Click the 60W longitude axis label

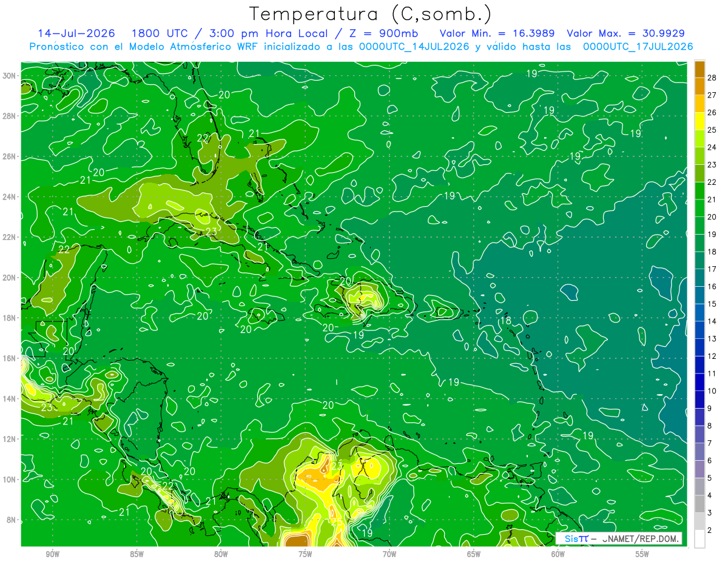(x=558, y=554)
